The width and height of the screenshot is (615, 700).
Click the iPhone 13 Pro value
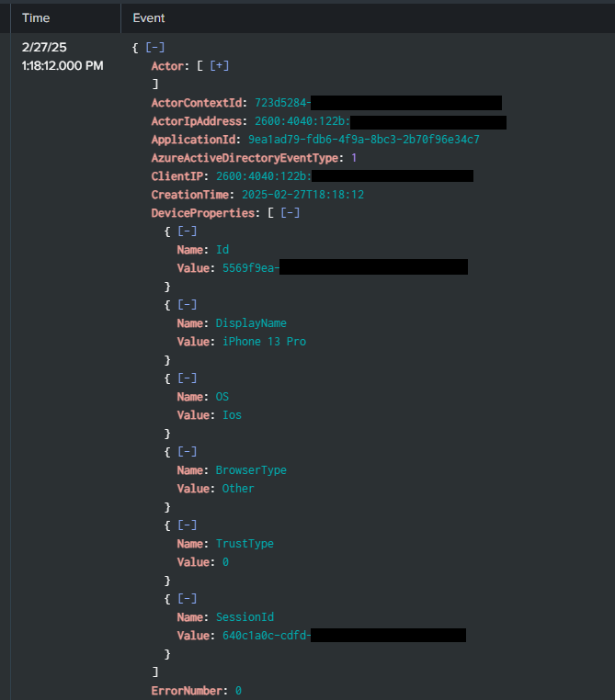tap(264, 341)
